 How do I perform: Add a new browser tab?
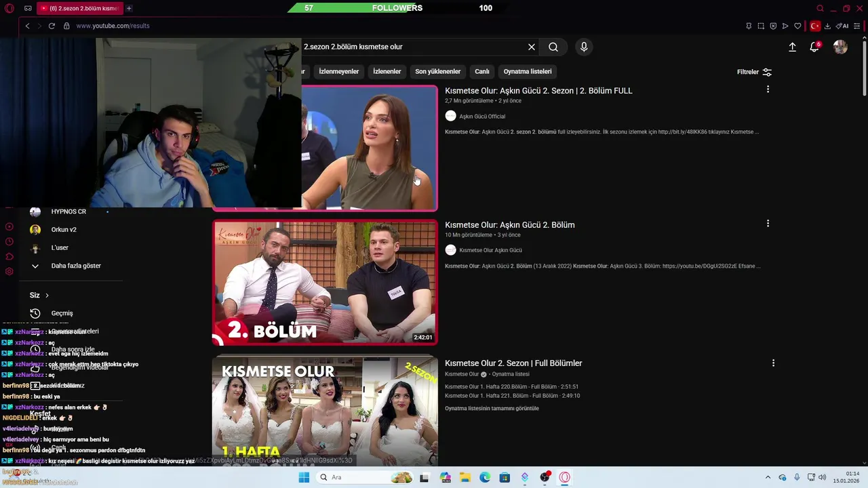click(x=129, y=8)
